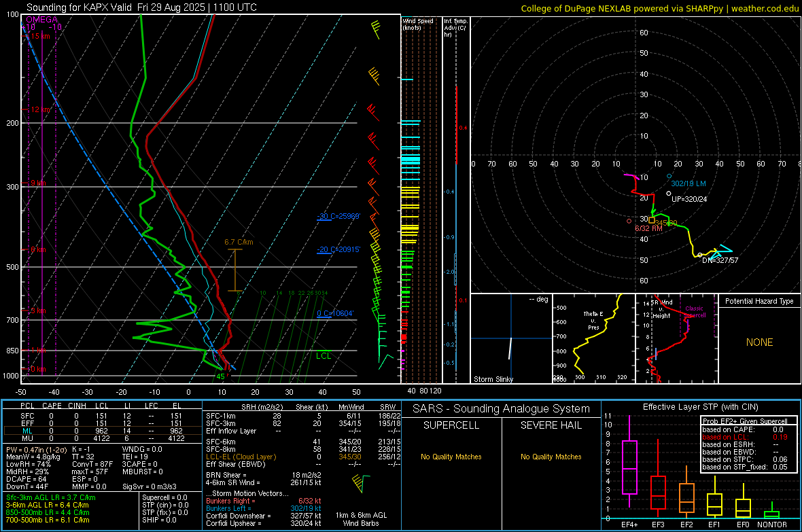The image size is (802, 532).
Task: Click the PW = 0.47in value
Action: point(35,450)
